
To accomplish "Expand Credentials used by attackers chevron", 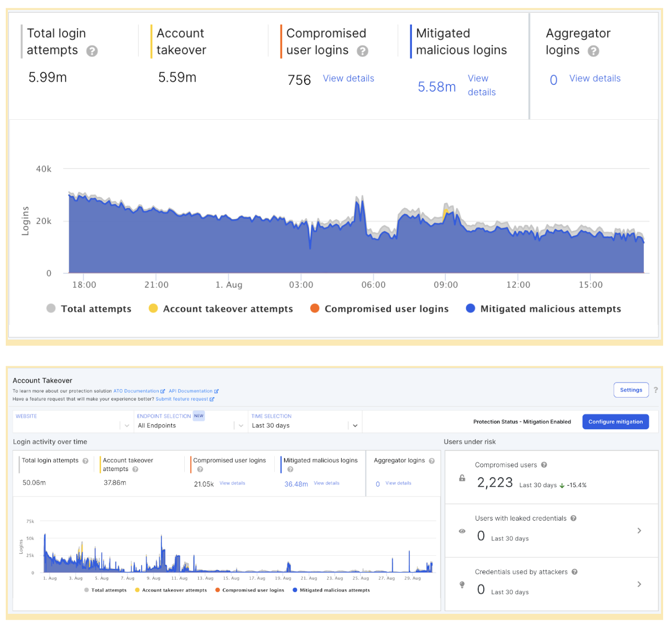I will pyautogui.click(x=639, y=584).
